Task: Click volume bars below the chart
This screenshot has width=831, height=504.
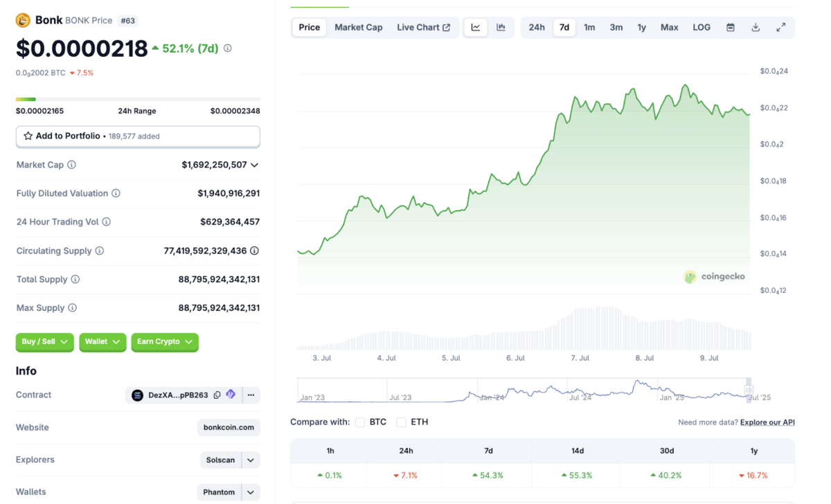Action: pos(523,329)
